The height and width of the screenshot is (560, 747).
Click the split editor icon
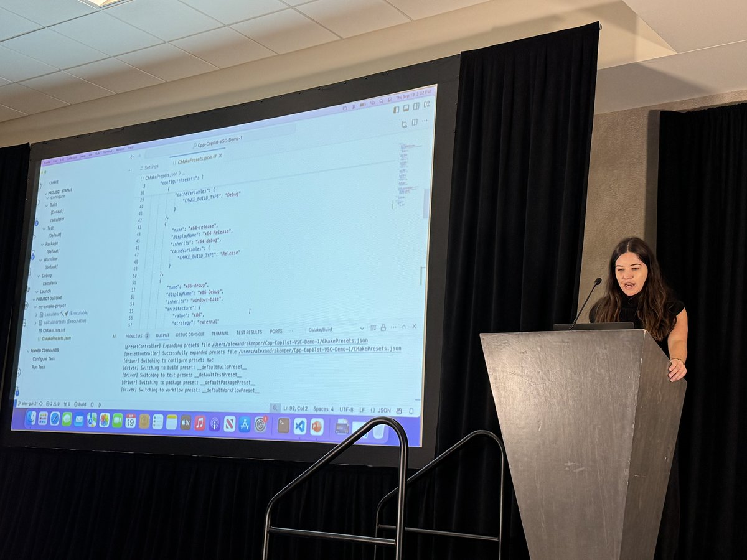point(415,123)
